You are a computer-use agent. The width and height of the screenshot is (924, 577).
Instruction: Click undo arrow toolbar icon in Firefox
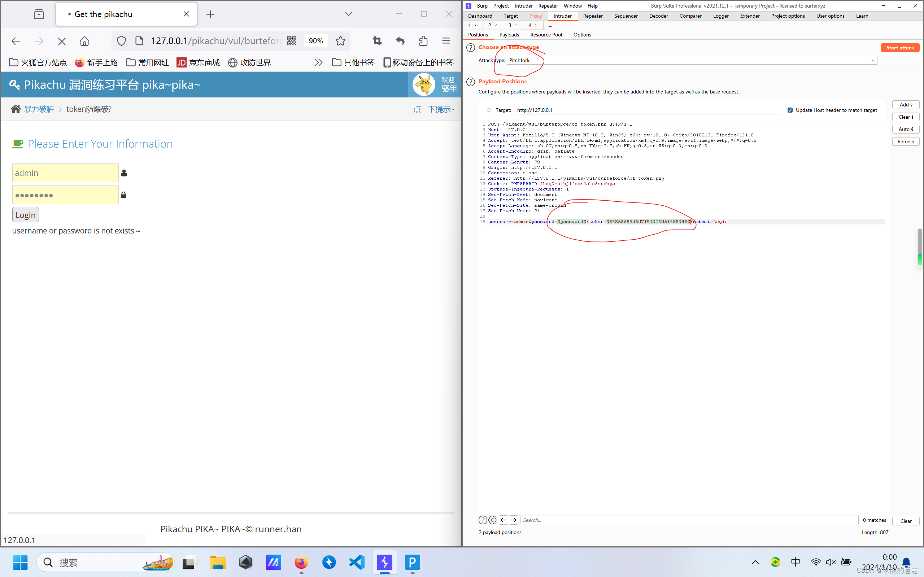click(x=400, y=41)
